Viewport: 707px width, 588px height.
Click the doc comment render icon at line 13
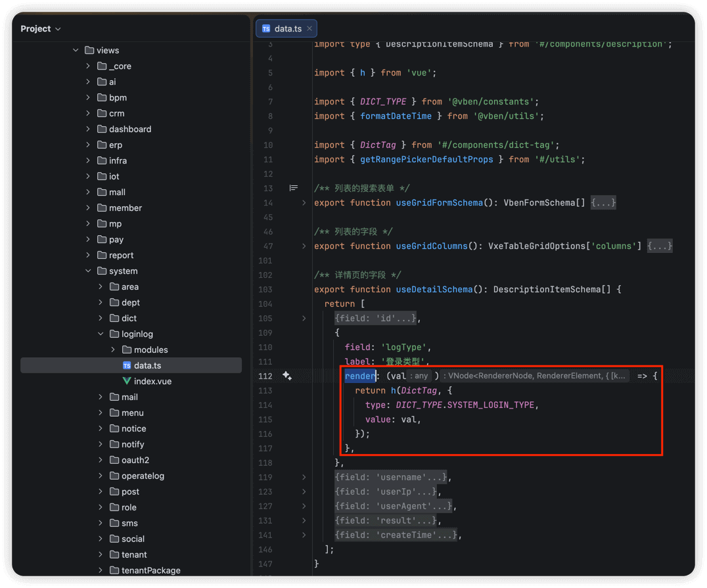(294, 189)
